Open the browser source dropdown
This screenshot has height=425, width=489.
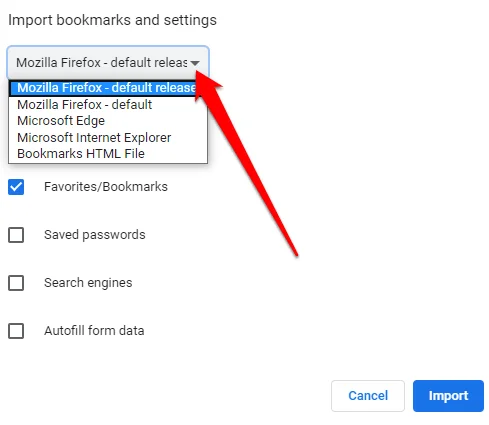coord(108,63)
